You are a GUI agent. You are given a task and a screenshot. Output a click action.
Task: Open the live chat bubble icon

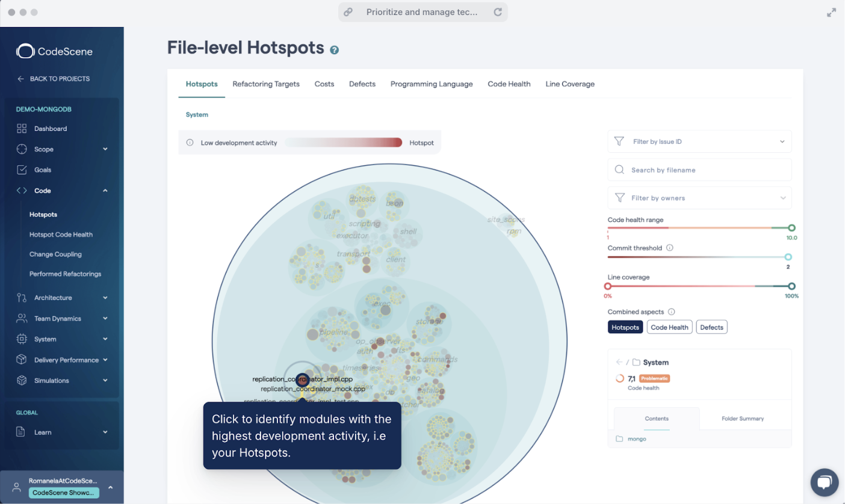click(x=824, y=482)
